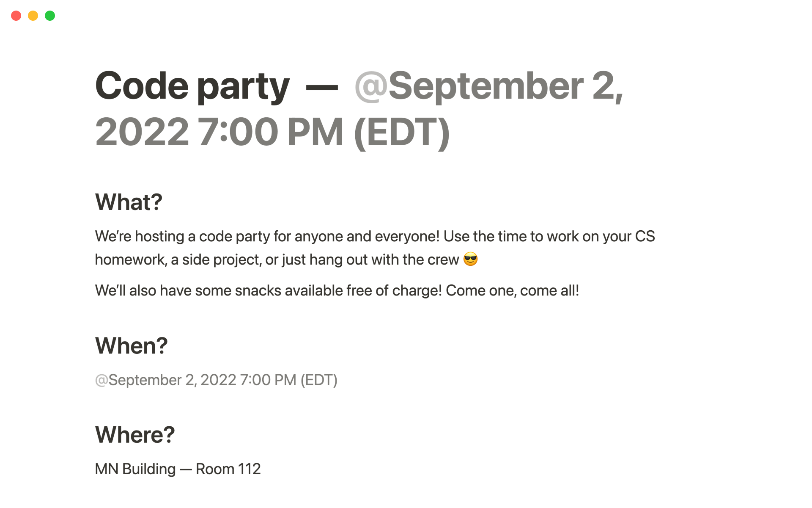Click the 'Code party' title text
Viewport: 812px width, 508px height.
tap(192, 86)
